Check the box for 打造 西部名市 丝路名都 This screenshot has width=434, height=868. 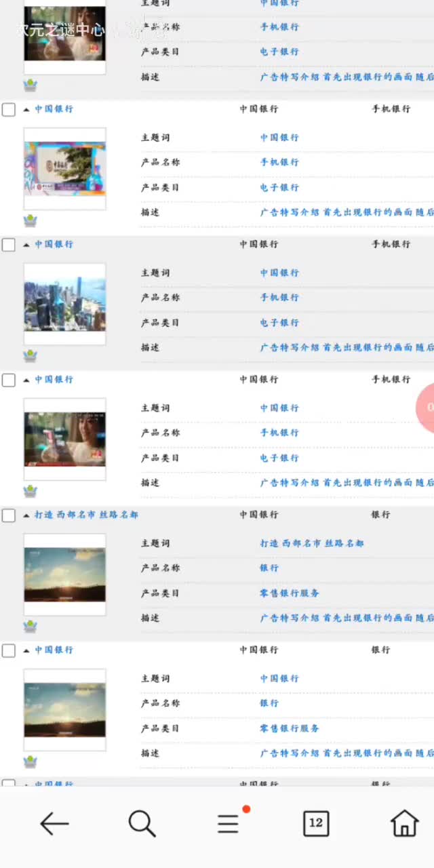pyautogui.click(x=8, y=515)
